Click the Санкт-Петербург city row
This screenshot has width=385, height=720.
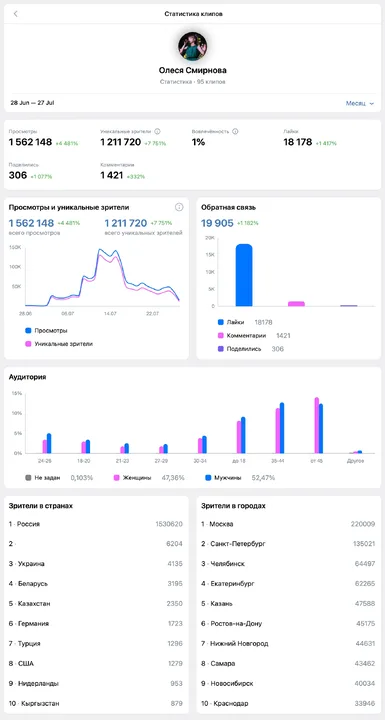click(x=288, y=544)
